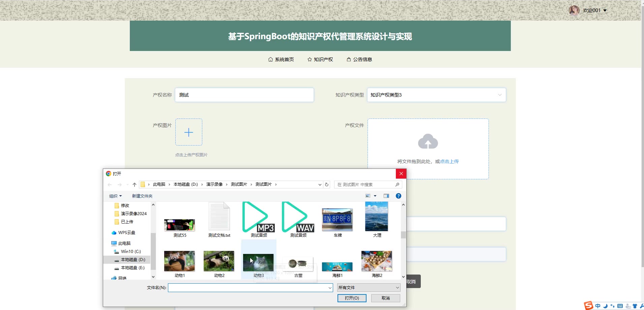This screenshot has height=310, width=644.
Task: Select 演示录像2024 in the folder tree
Action: [x=131, y=213]
